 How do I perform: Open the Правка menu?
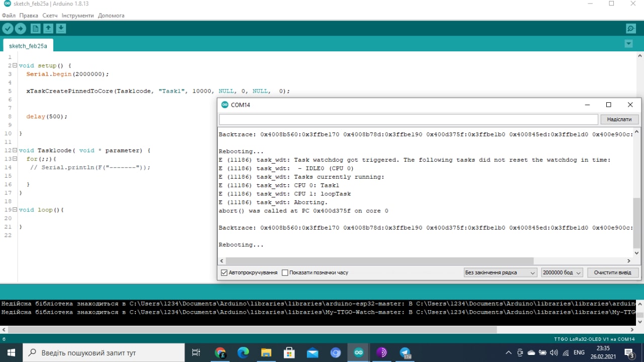pyautogui.click(x=29, y=16)
